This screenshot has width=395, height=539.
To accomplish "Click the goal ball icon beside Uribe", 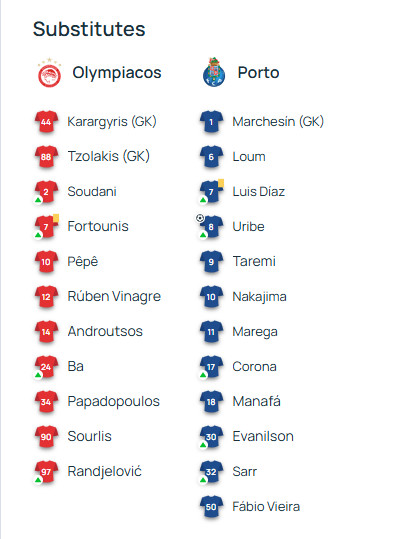I will 200,218.
